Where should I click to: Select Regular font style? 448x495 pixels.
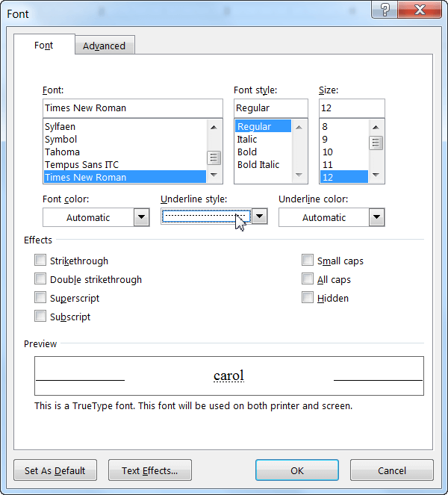263,127
